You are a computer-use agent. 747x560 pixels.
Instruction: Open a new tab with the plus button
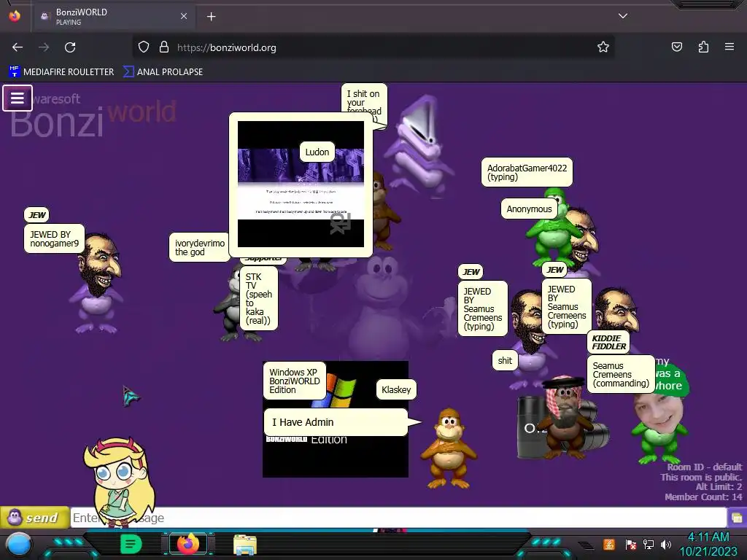coord(211,17)
